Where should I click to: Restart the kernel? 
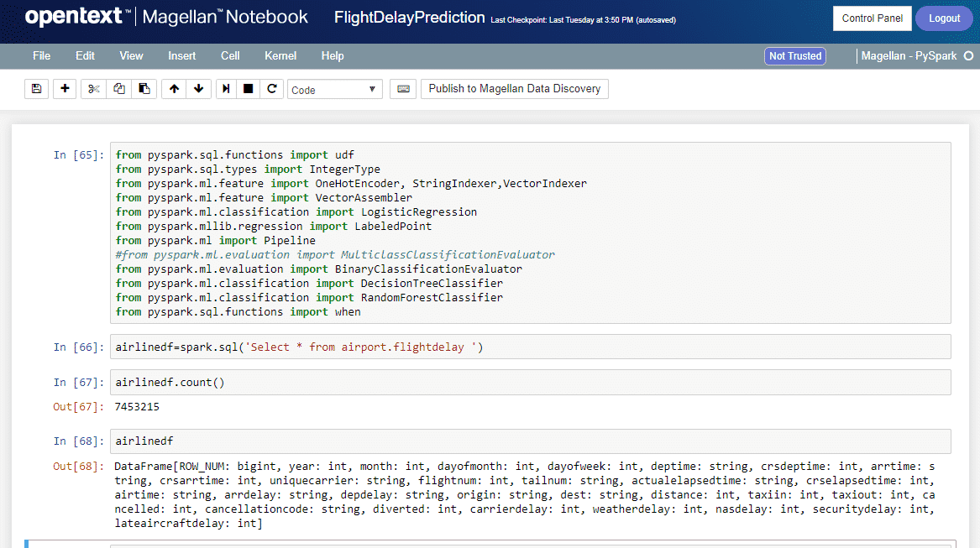(x=270, y=88)
